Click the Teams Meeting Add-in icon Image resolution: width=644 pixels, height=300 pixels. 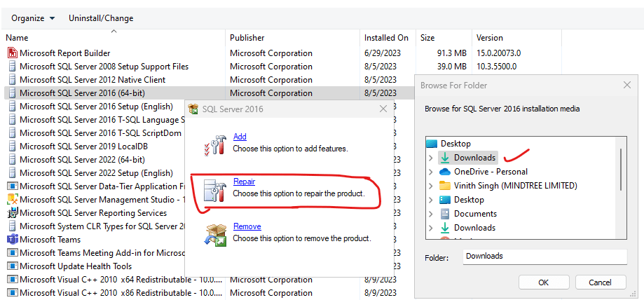tap(13, 253)
